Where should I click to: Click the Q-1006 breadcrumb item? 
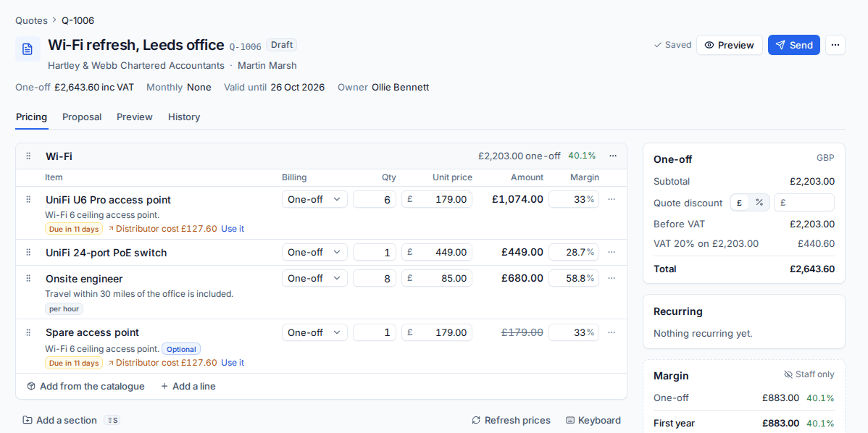pyautogui.click(x=78, y=20)
